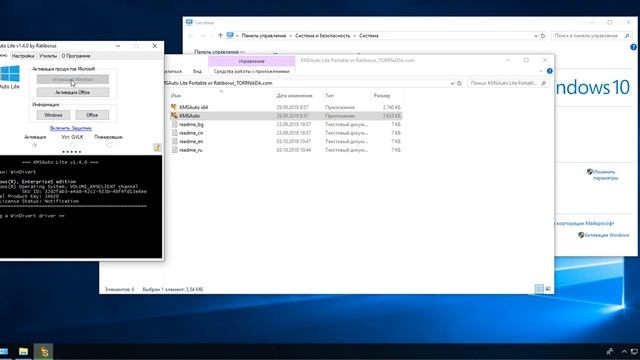Open the Вид ribbon tab in Explorer

(197, 71)
